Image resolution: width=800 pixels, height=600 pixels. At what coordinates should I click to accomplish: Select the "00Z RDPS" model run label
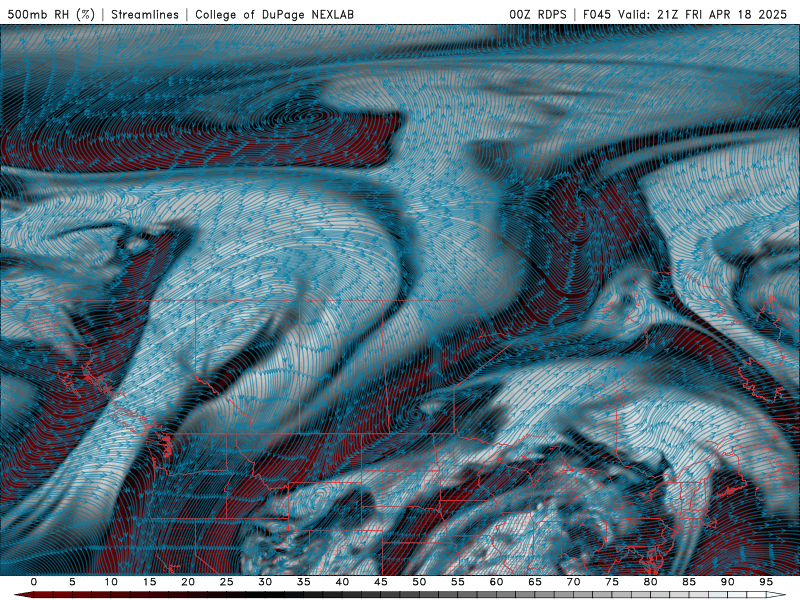pos(538,14)
